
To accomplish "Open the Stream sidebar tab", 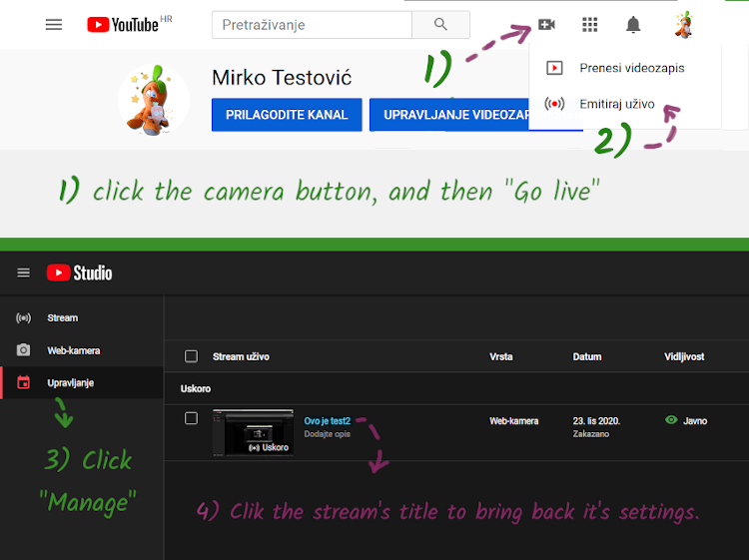I will click(62, 318).
